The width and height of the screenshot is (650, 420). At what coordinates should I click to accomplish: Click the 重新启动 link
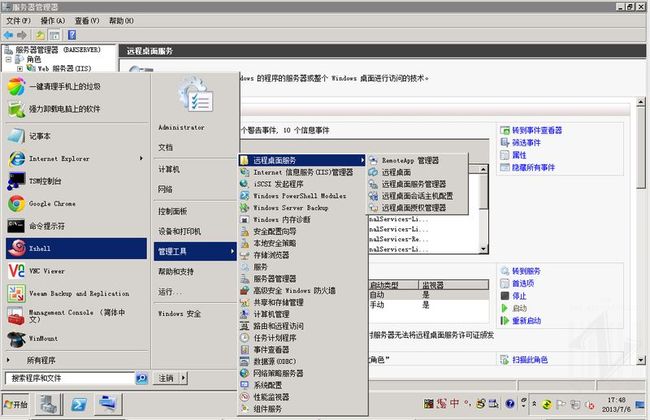click(526, 321)
